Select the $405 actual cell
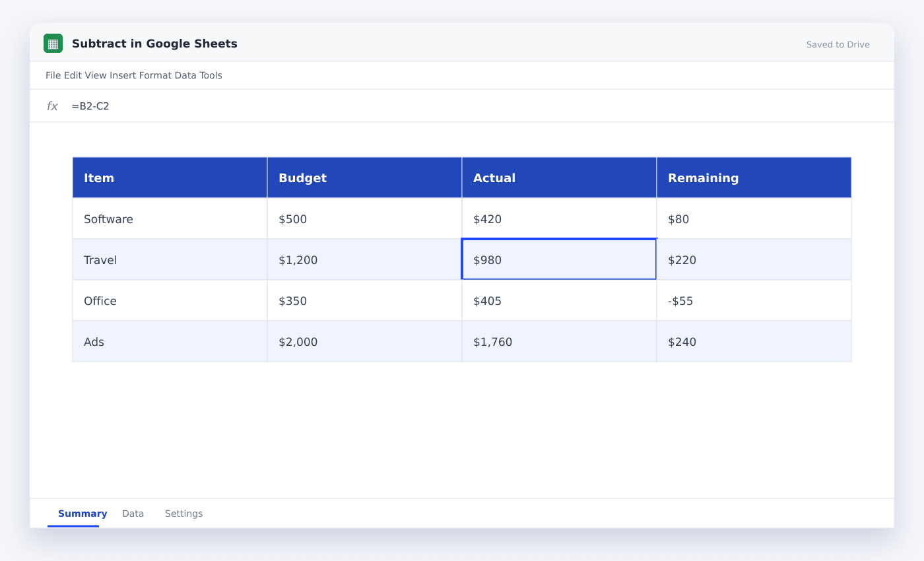 559,300
